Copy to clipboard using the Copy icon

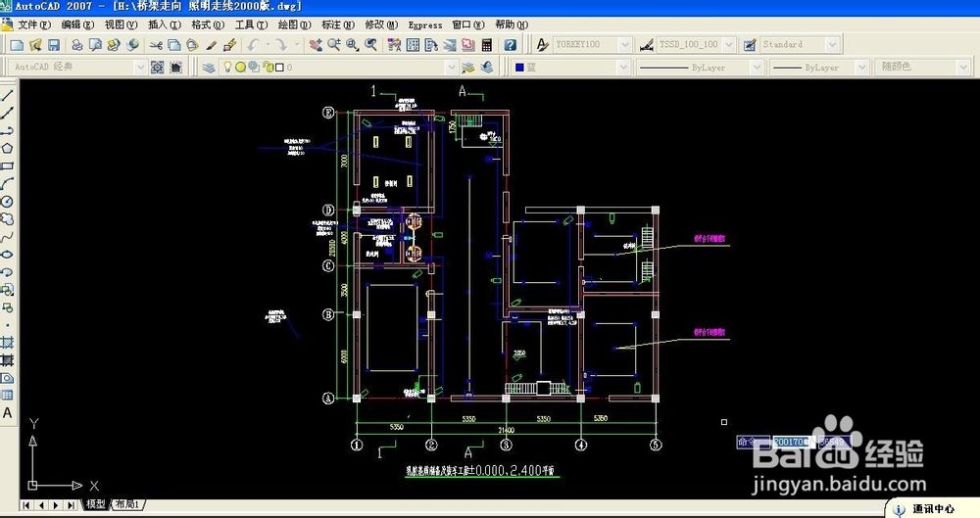point(174,44)
